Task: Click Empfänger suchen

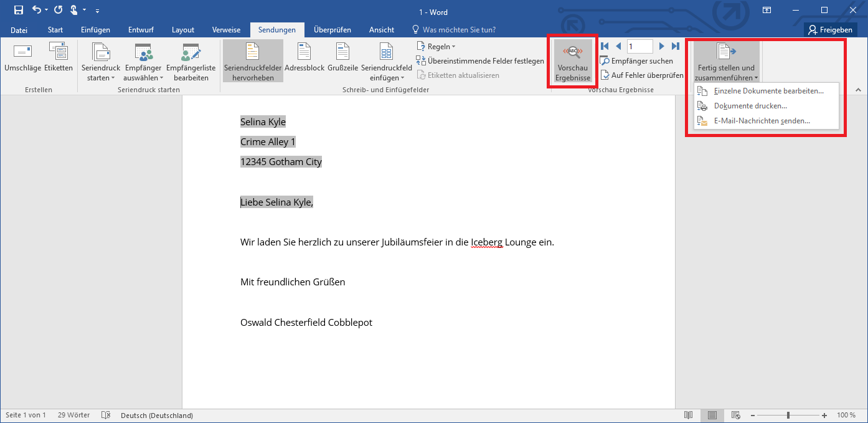Action: [x=636, y=61]
